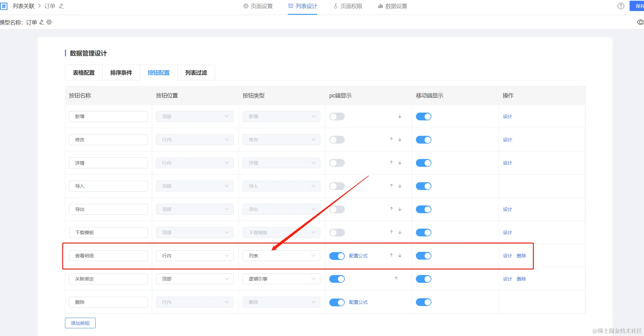Screen dimensions: 644x336
Task: Move 查看明细 row up with arrow
Action: coord(391,255)
